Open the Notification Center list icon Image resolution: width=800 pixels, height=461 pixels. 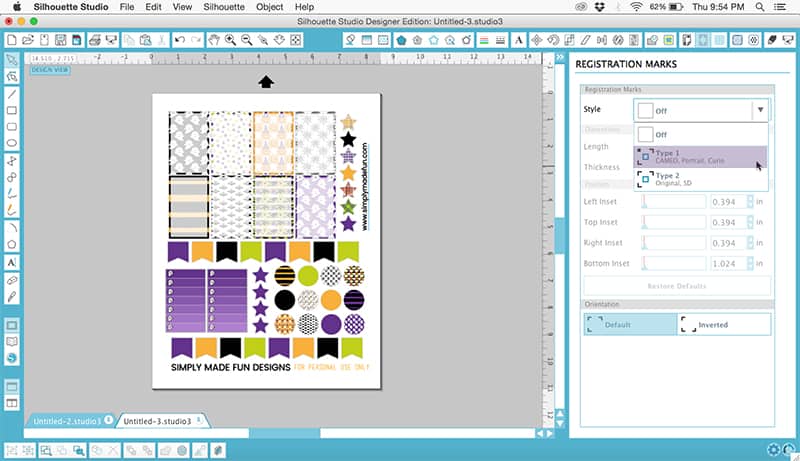coord(780,7)
